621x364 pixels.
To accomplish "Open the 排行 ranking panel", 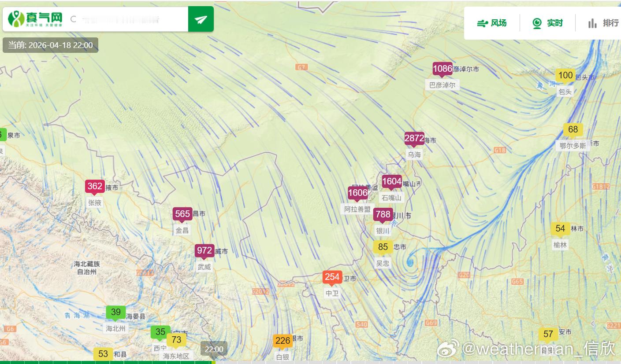I will click(603, 23).
